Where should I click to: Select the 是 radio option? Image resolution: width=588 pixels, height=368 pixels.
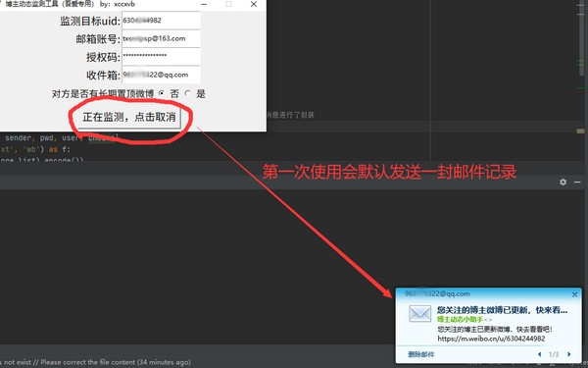pos(188,93)
